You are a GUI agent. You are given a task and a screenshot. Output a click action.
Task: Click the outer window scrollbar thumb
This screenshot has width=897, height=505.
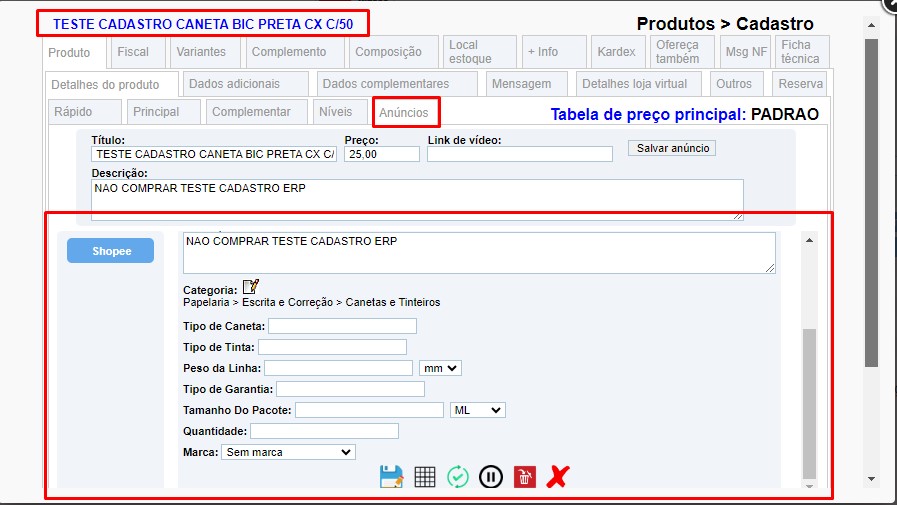tap(871, 203)
